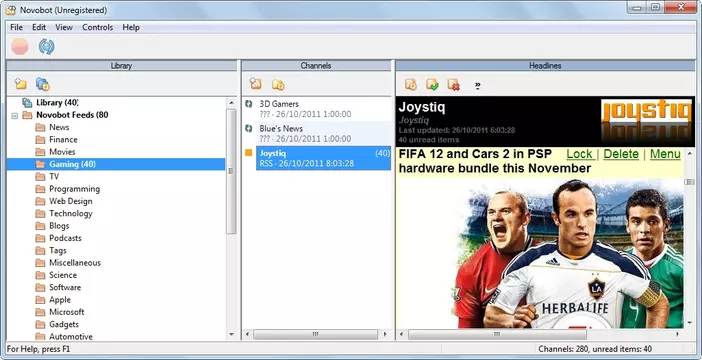Select the Gadgets folder
702x360 pixels.
click(x=64, y=325)
